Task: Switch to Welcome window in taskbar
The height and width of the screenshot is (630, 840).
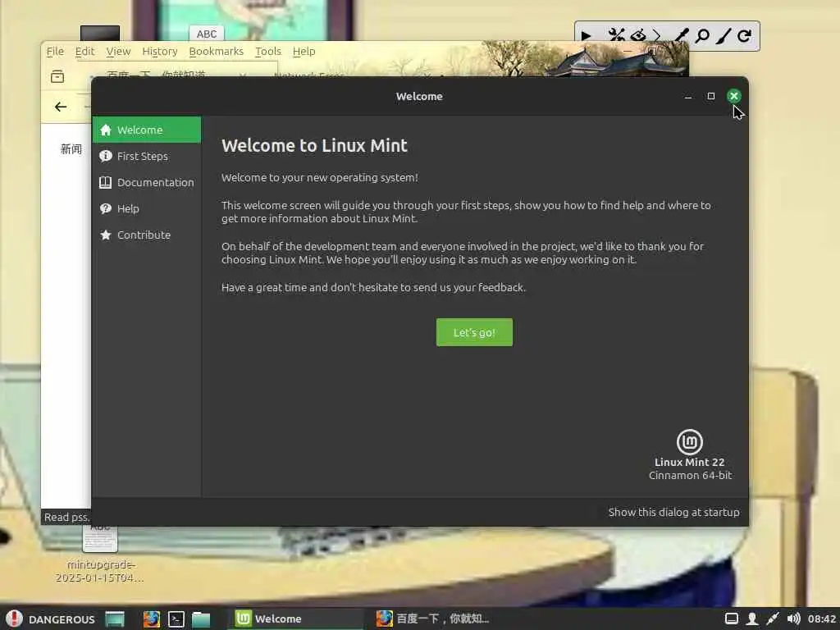Action: (x=295, y=619)
